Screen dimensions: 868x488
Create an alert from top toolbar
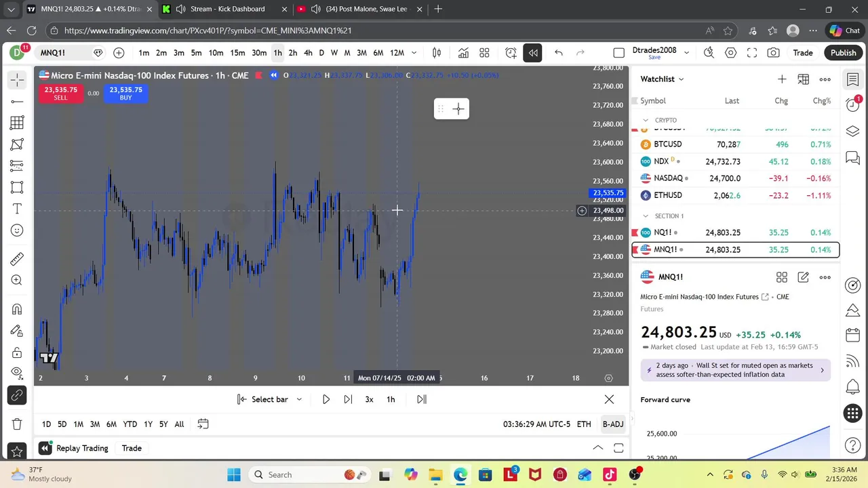coord(511,53)
